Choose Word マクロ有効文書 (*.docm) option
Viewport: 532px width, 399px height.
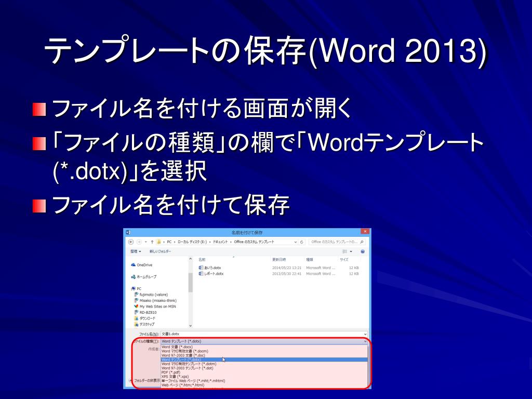click(x=264, y=351)
